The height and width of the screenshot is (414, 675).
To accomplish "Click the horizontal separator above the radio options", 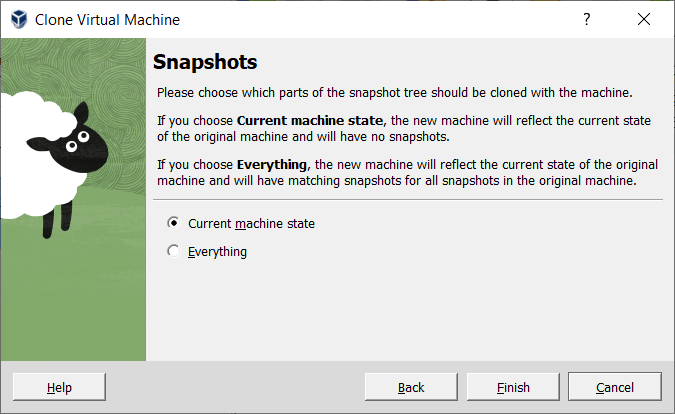I will tap(405, 200).
